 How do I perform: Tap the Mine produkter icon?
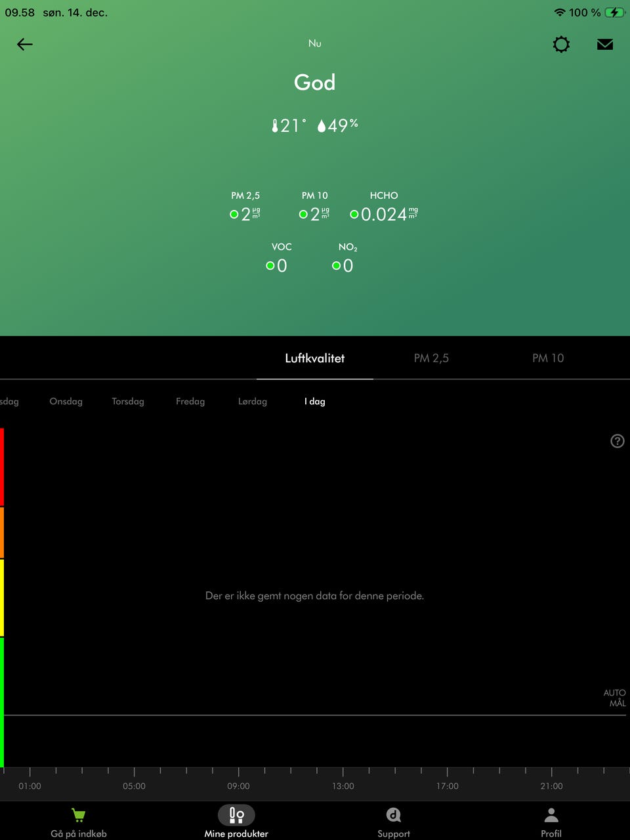tap(236, 815)
